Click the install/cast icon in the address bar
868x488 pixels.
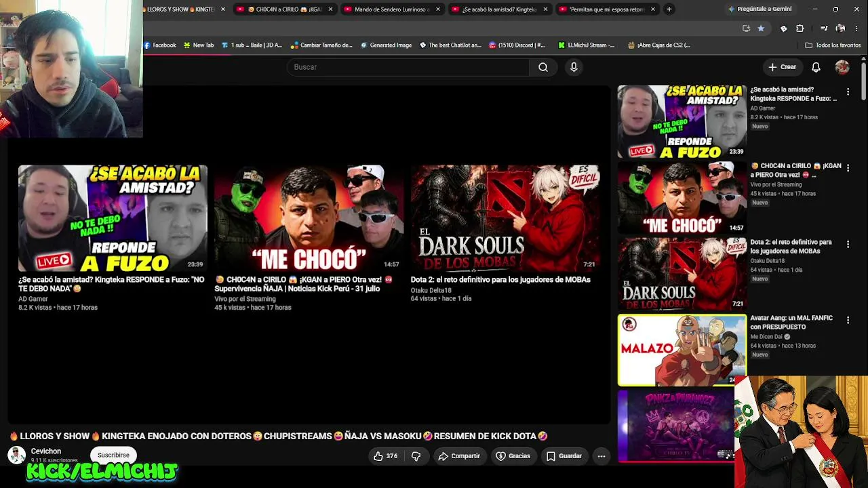[x=746, y=28]
